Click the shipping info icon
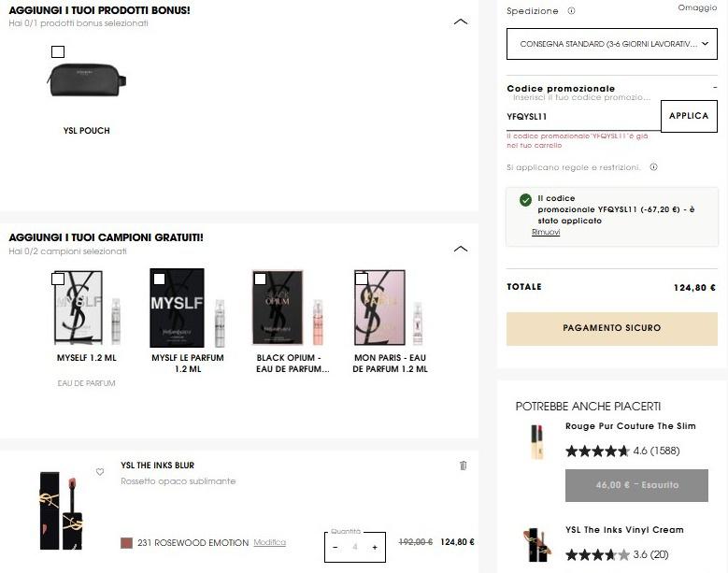The width and height of the screenshot is (728, 573). [571, 11]
